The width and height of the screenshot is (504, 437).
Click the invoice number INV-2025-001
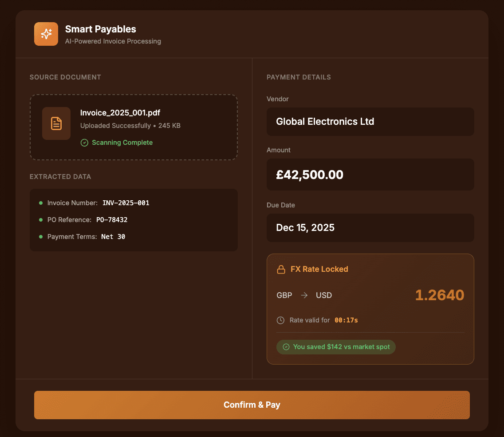(126, 203)
